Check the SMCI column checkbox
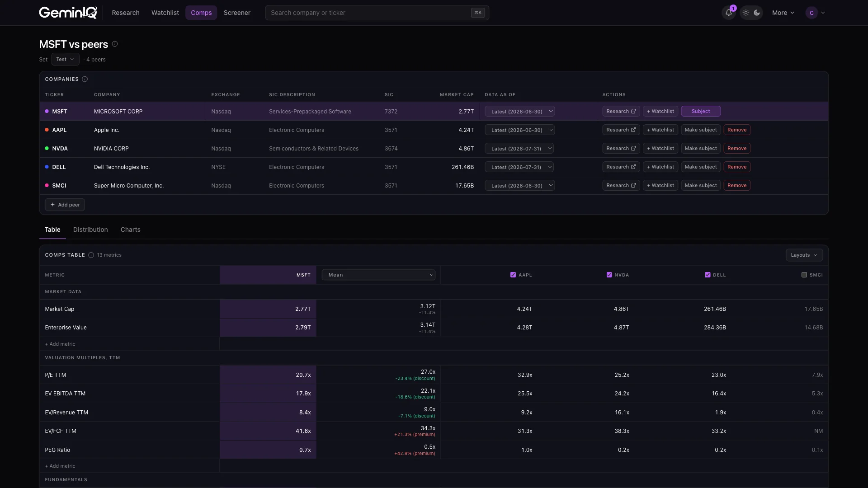This screenshot has height=488, width=868. point(804,275)
